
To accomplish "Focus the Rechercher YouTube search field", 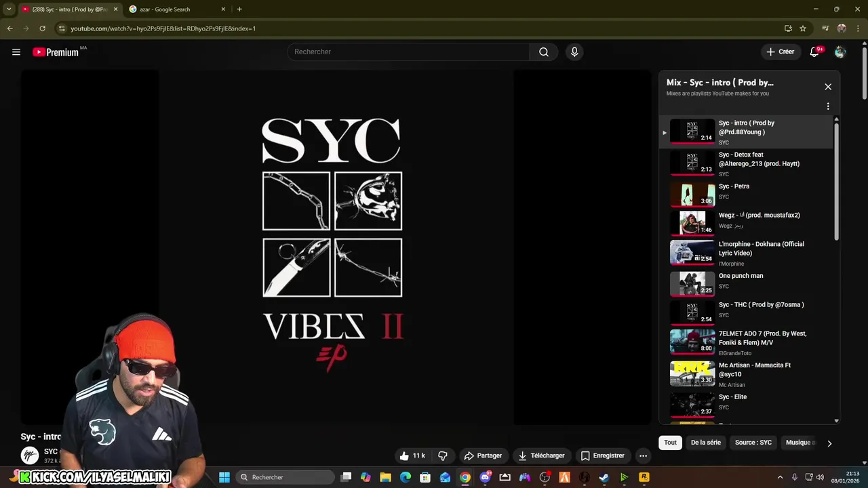I will coord(408,52).
